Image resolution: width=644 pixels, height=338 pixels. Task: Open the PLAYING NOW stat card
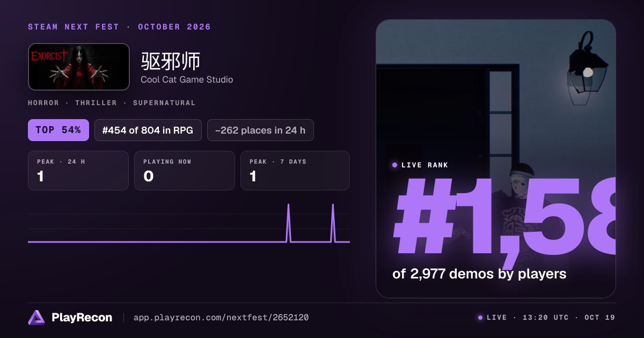[185, 171]
